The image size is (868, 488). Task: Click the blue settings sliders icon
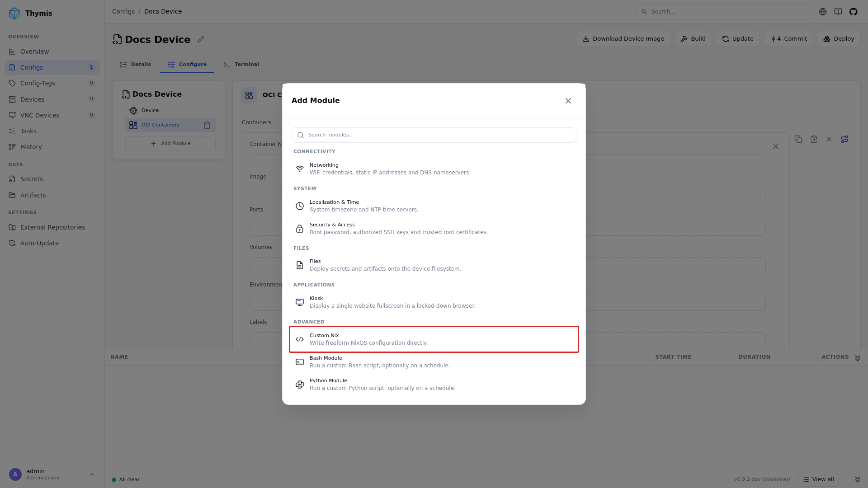(844, 139)
